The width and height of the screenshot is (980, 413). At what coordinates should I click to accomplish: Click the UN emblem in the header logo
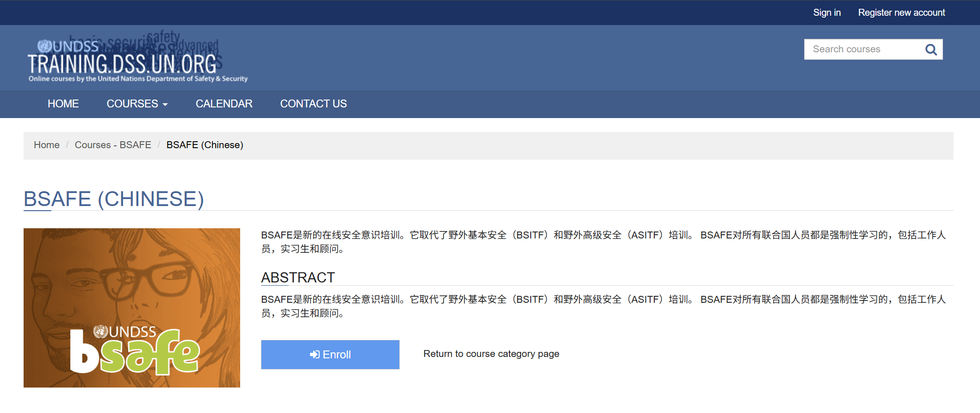point(44,46)
